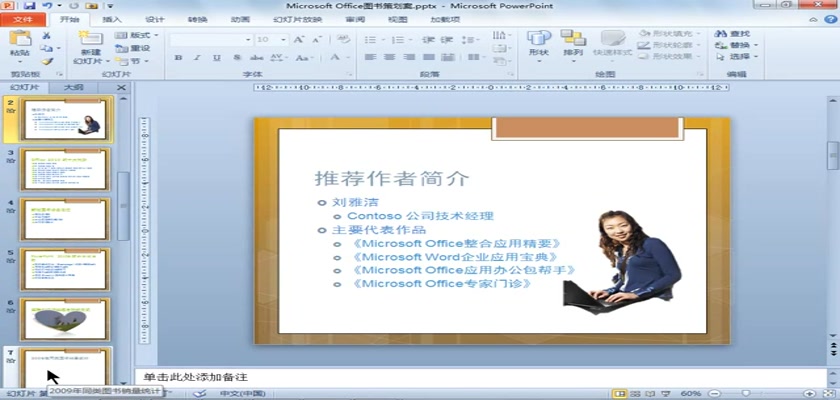Open the Shape Fill (形状填充) dropdown

(670, 34)
